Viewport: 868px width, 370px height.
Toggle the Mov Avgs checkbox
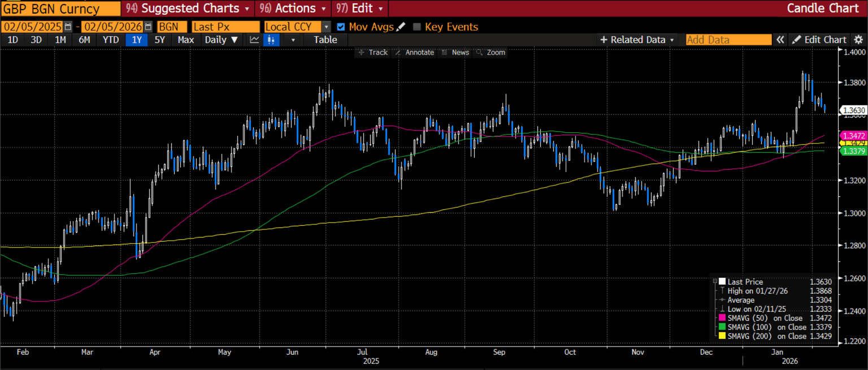[x=341, y=27]
